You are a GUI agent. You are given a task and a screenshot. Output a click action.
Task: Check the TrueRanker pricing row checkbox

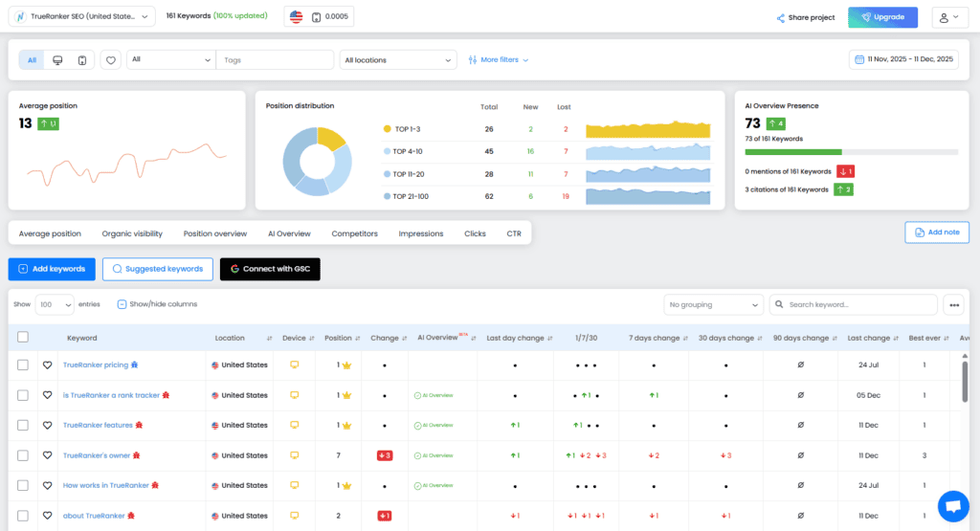click(23, 365)
